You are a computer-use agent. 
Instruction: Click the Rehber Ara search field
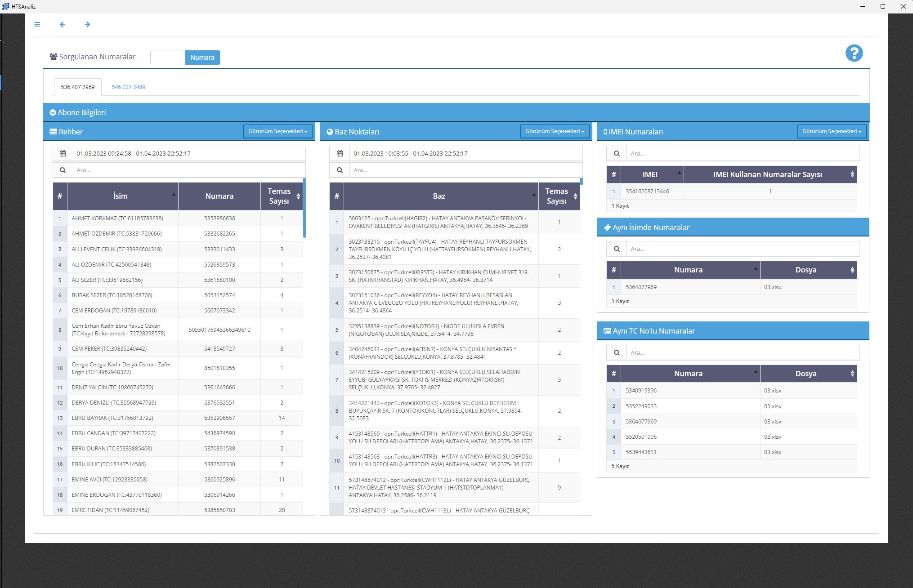189,170
